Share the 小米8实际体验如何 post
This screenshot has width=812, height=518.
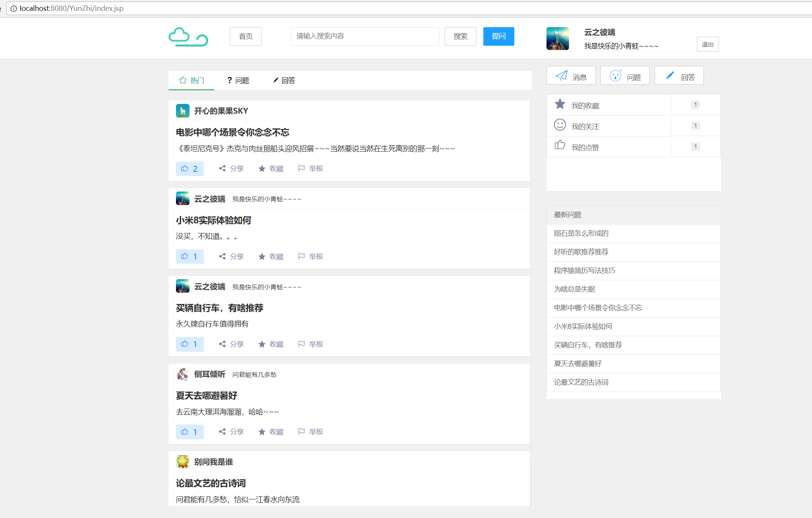(231, 256)
